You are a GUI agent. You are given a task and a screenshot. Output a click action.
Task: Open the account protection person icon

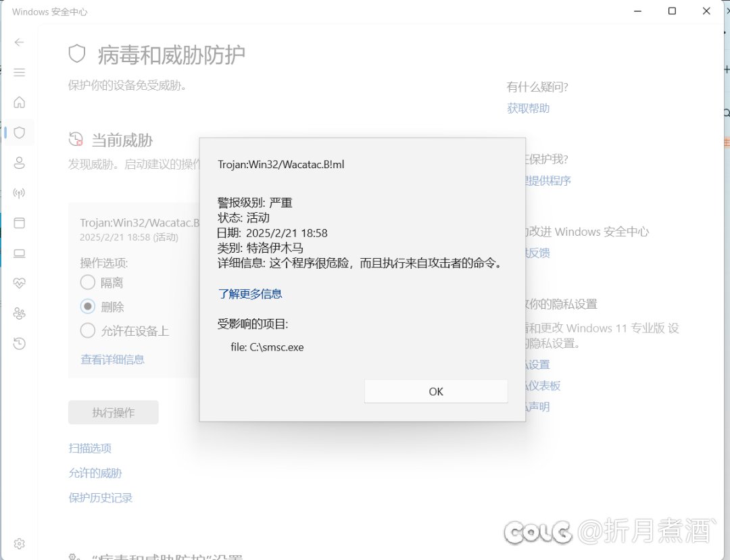point(19,163)
